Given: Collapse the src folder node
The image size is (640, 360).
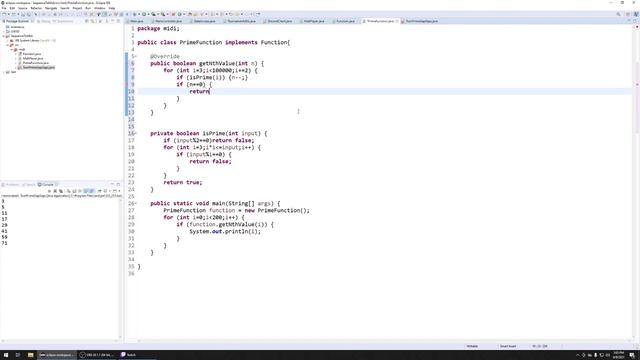Looking at the screenshot, I should (8, 45).
